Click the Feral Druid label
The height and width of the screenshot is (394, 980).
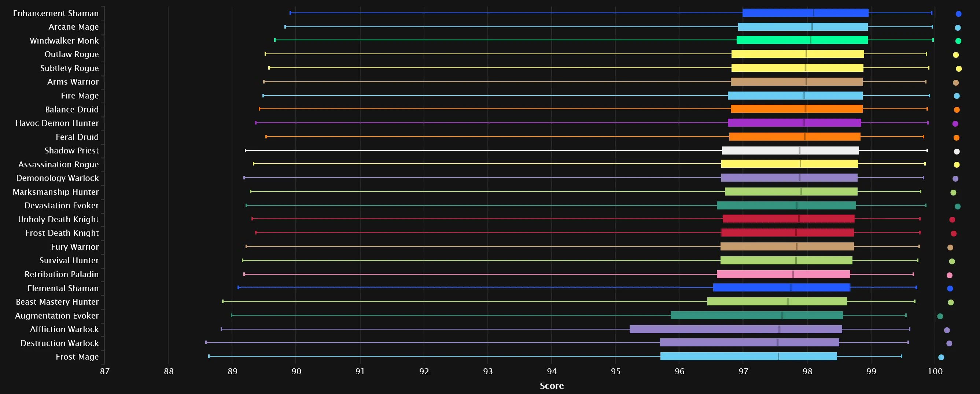pos(77,137)
